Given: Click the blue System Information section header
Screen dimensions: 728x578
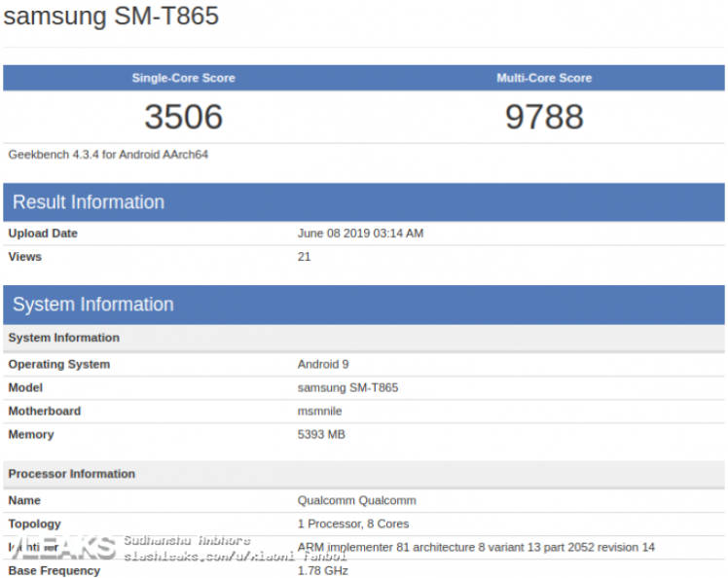Looking at the screenshot, I should 93,305.
